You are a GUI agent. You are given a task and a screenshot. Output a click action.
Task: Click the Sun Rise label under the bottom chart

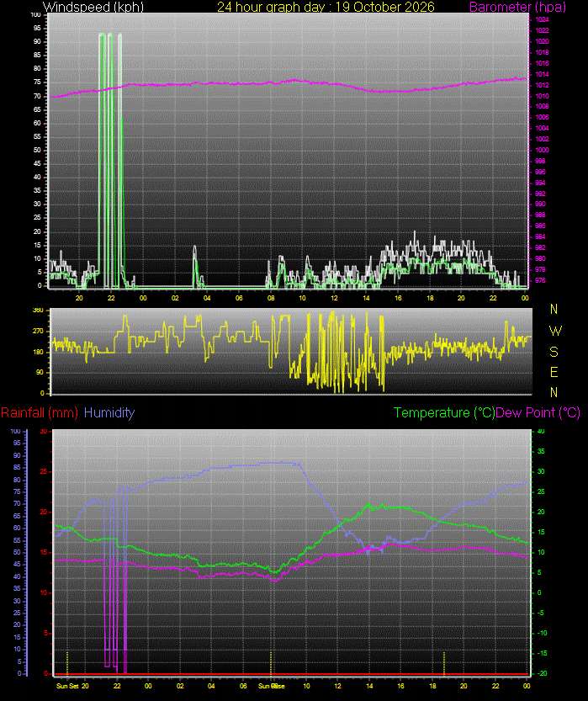272,686
